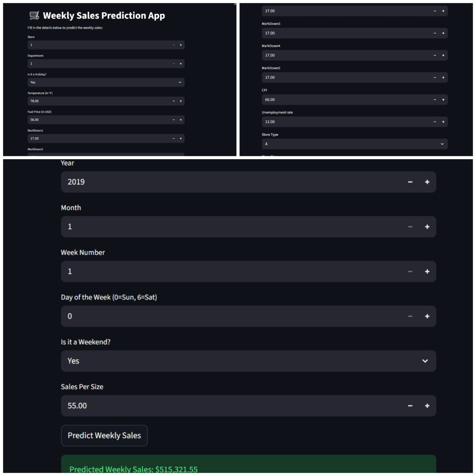Increase the Year with plus icon

click(427, 182)
